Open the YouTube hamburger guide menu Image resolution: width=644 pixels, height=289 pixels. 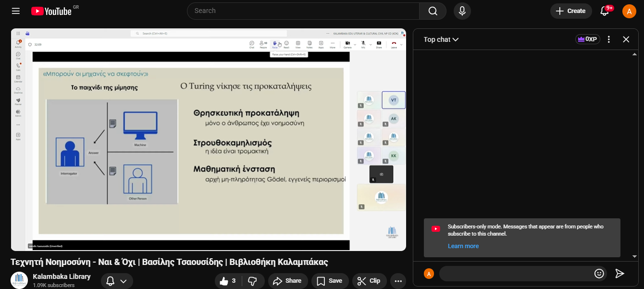[x=16, y=11]
